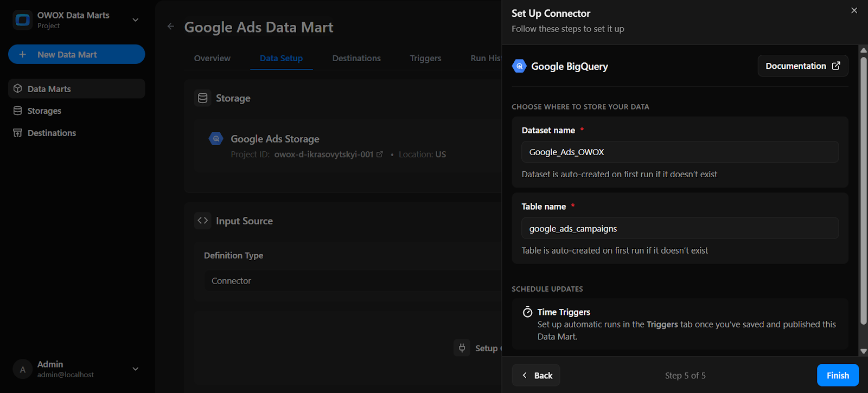The height and width of the screenshot is (393, 868).
Task: Click the left chevron in Back button
Action: point(525,375)
